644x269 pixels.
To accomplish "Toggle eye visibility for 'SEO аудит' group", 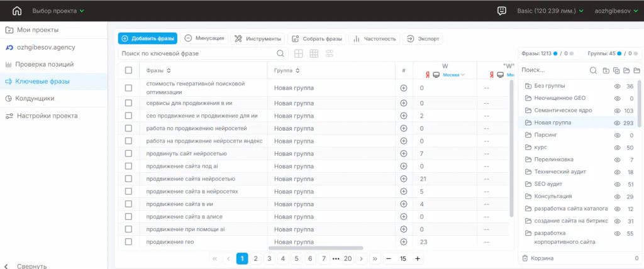I will click(x=617, y=184).
